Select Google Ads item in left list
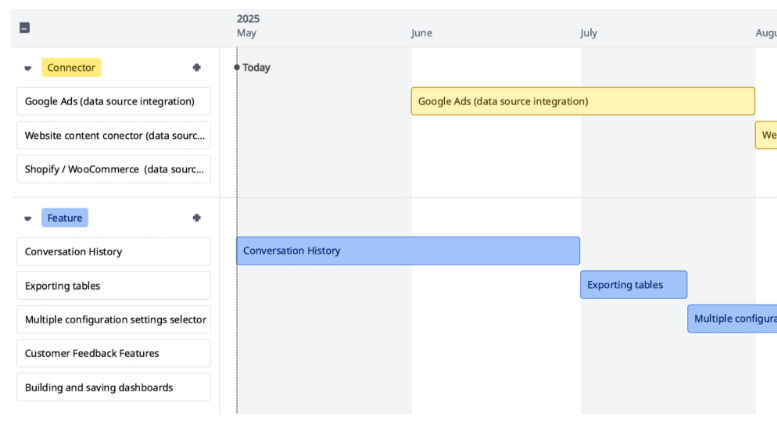The height and width of the screenshot is (429, 777). pos(113,101)
